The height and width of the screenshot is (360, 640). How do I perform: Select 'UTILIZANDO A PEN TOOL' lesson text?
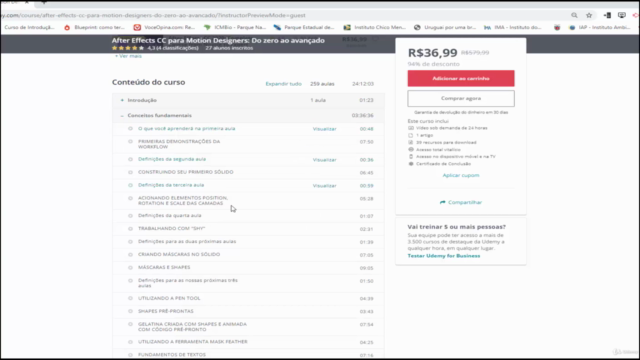[169, 298]
